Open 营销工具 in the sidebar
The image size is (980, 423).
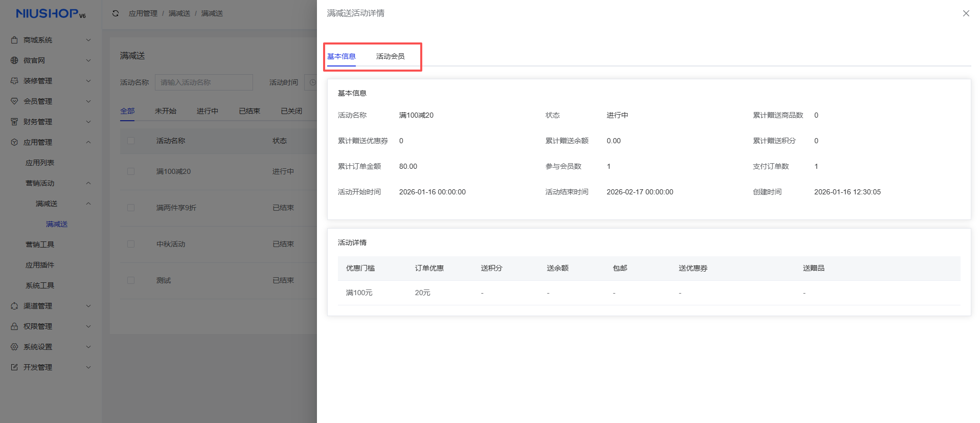[x=40, y=244]
